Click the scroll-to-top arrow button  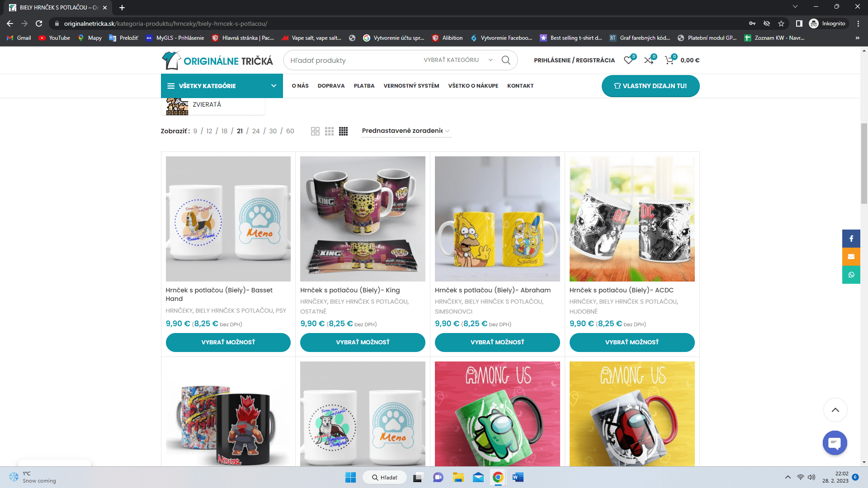(835, 410)
